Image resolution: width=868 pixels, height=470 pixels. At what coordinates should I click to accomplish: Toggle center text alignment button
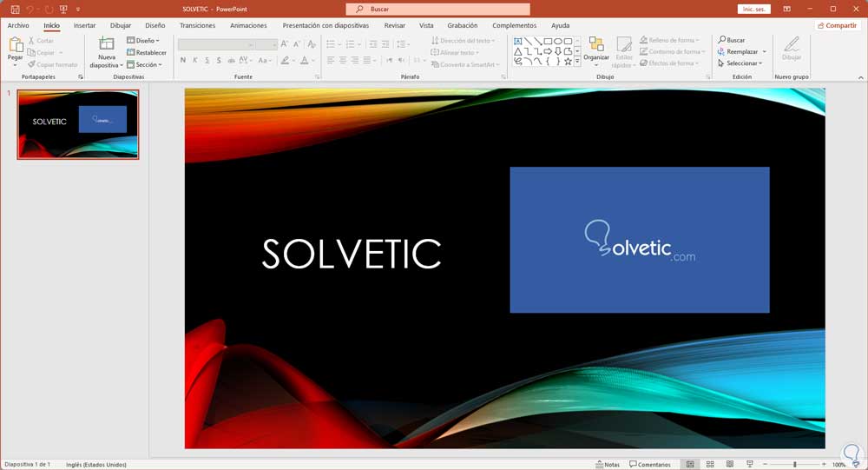click(343, 60)
